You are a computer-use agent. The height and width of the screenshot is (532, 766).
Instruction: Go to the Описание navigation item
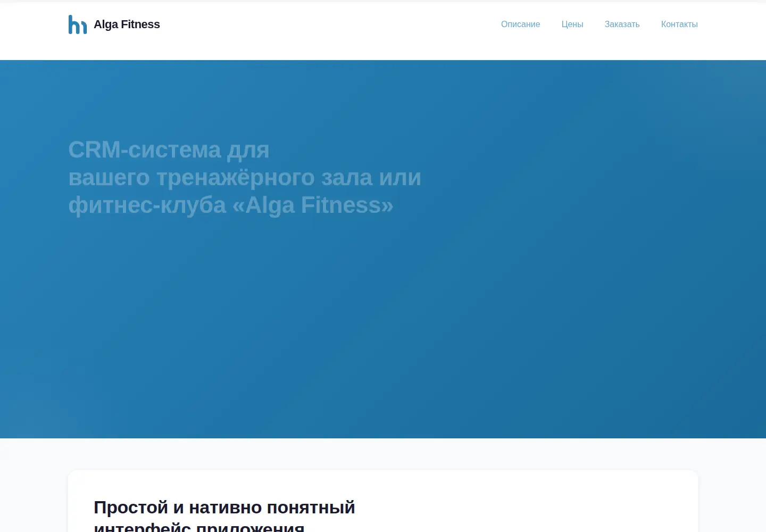click(x=520, y=24)
